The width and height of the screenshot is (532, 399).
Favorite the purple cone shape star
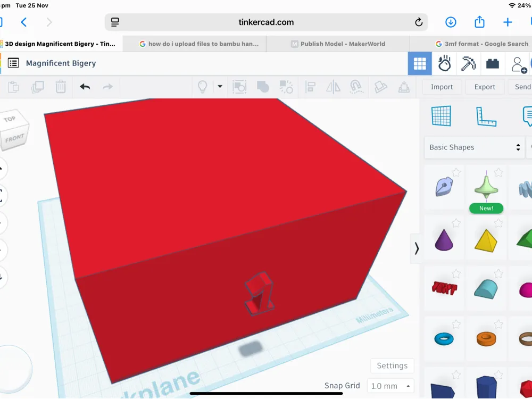pos(456,223)
